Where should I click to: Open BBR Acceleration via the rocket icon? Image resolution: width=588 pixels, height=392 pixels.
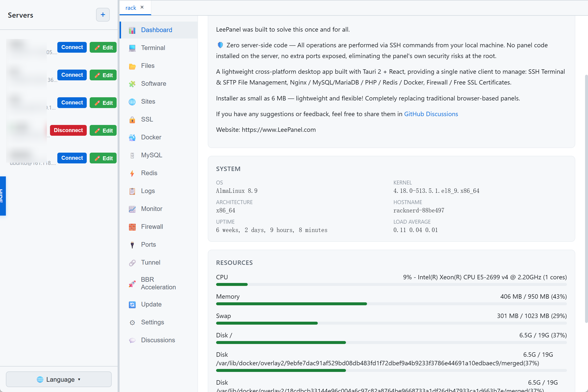132,284
